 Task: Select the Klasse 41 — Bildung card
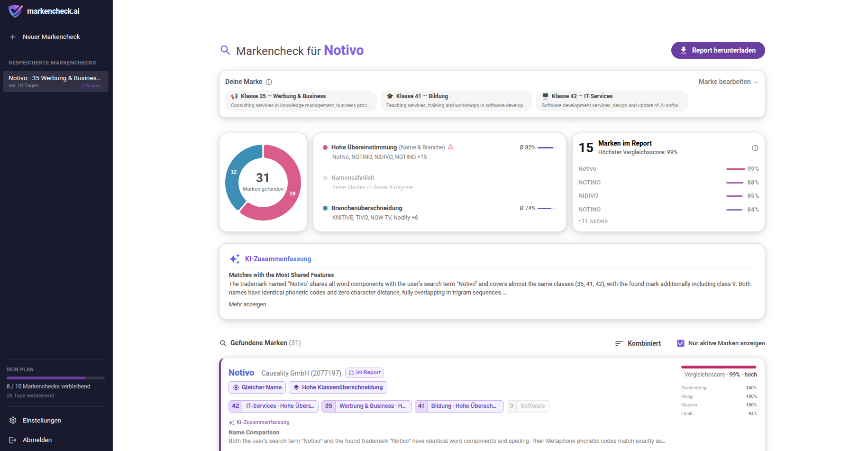[457, 101]
